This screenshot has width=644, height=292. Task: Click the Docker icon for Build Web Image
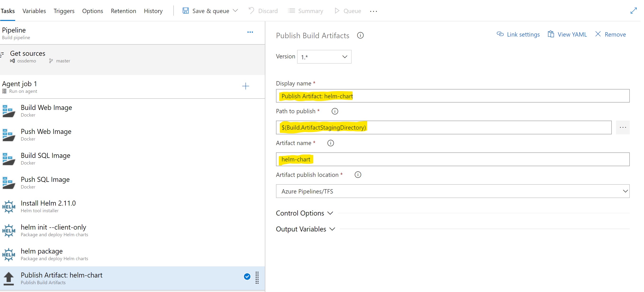9,111
